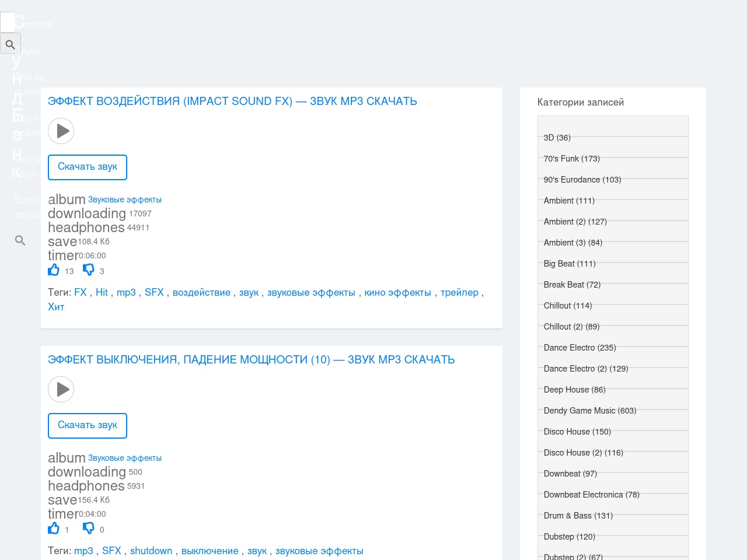Select the Chillout (114) category

pyautogui.click(x=568, y=306)
